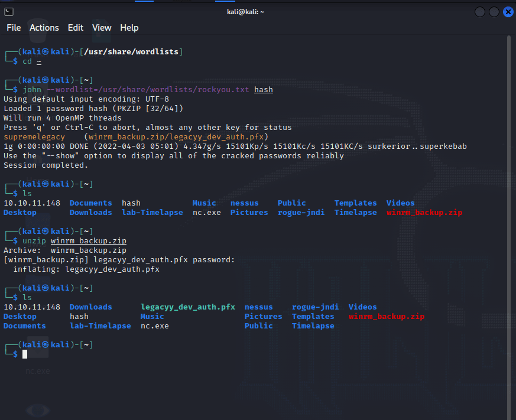Click nc.exe in the last ls listing
Viewport: 516px width, 420px height.
(155, 326)
